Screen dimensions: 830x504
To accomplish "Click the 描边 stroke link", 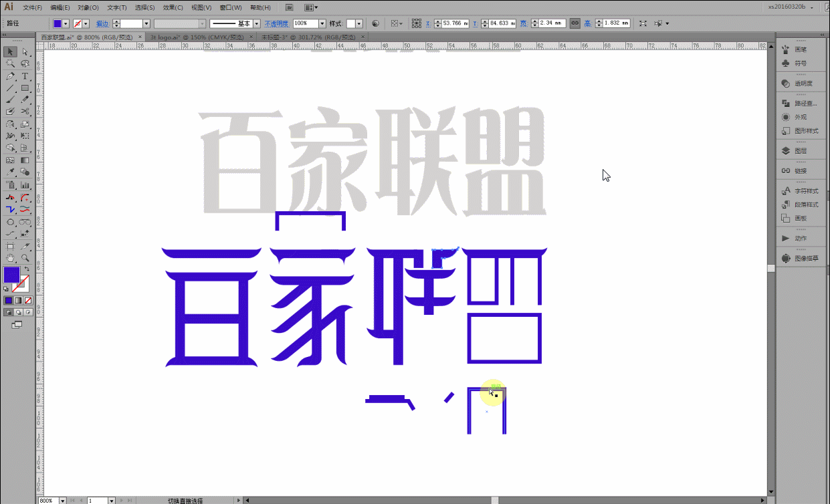I will [x=102, y=23].
